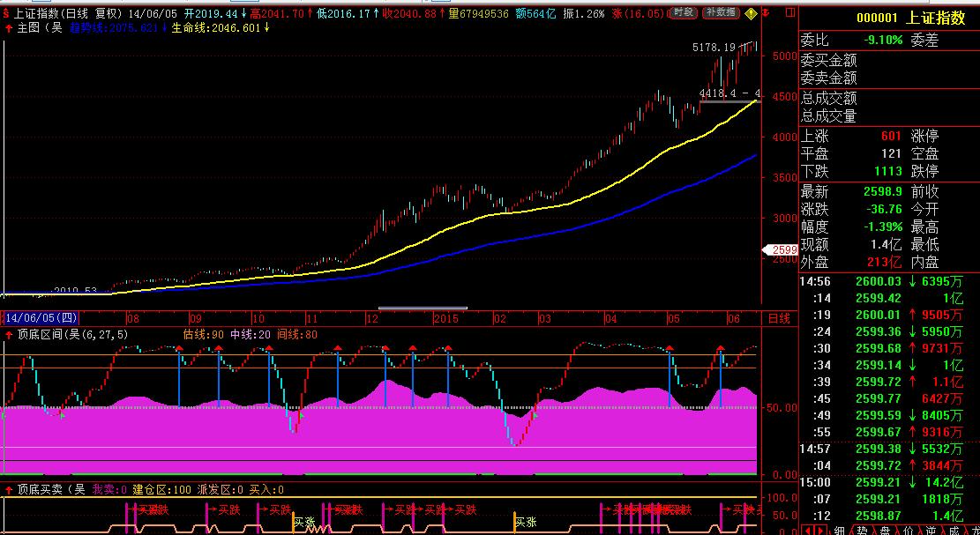Screen dimensions: 980x535
Task: Click the yellow diamond info icon
Action: (750, 14)
